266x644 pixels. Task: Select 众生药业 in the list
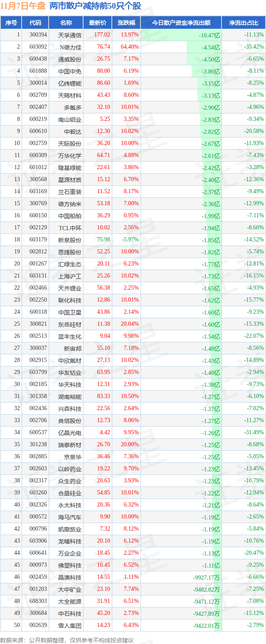click(x=70, y=481)
